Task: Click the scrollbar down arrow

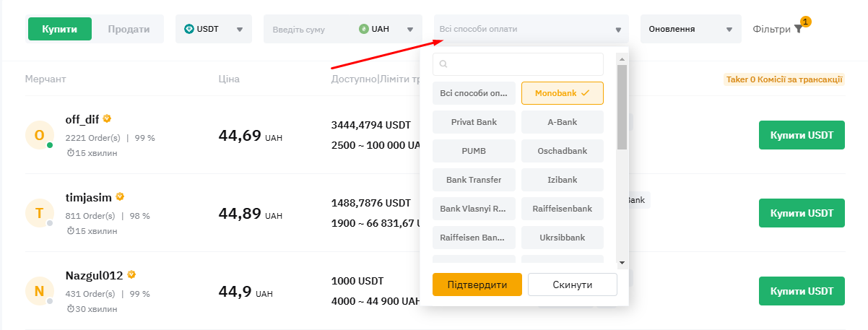Action: click(x=622, y=262)
